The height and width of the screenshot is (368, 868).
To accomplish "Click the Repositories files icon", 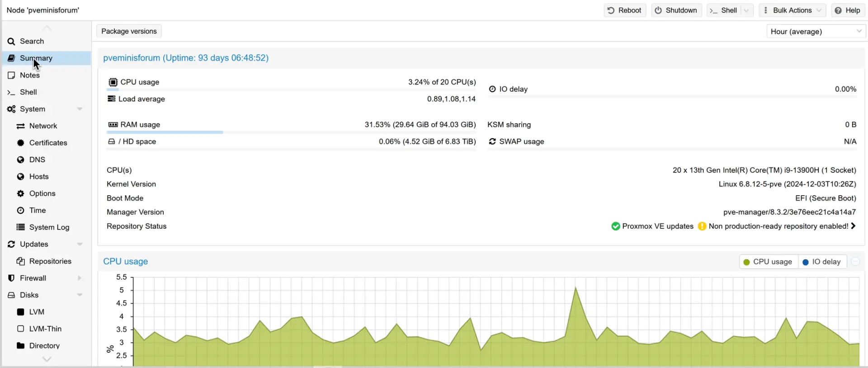I will [x=20, y=261].
